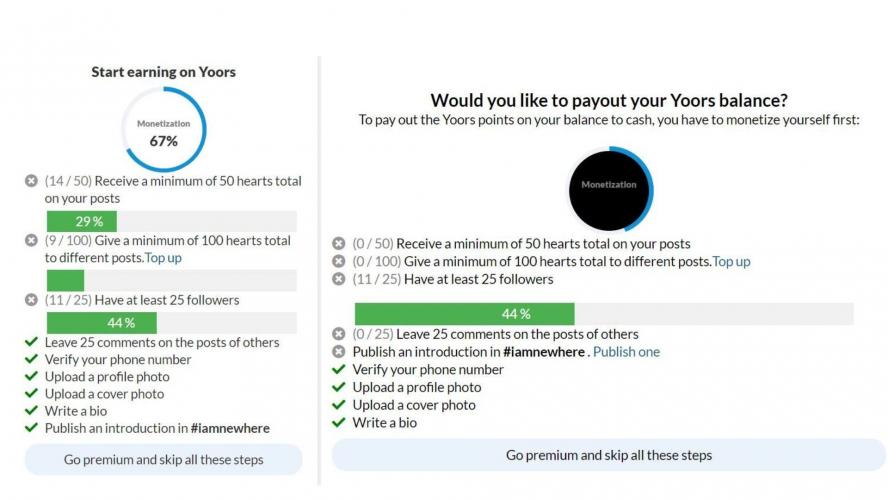Follow the 'Publish one' link
888x500 pixels.
pyautogui.click(x=626, y=352)
